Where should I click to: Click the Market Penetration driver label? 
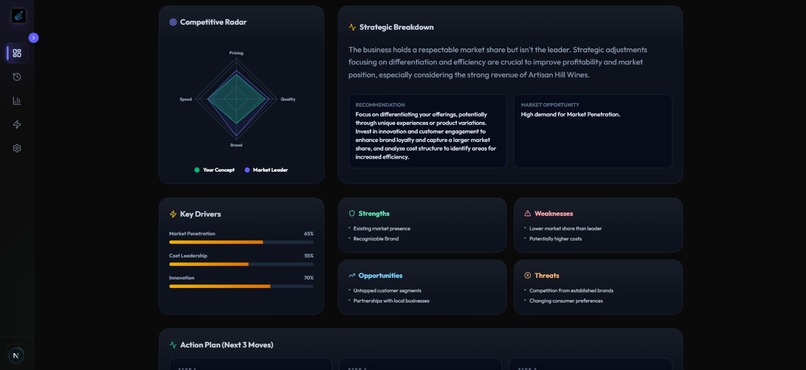point(192,234)
